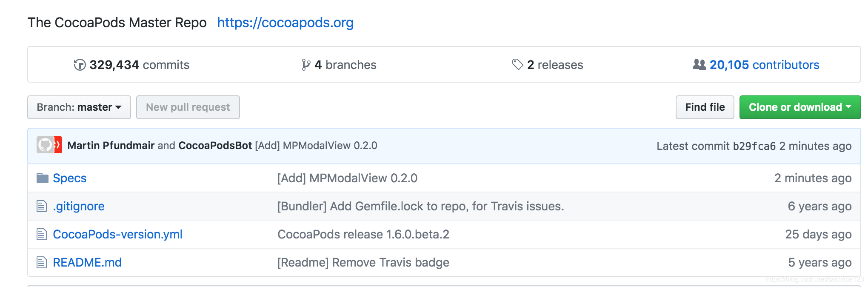
Task: Open the README.md file
Action: click(87, 262)
